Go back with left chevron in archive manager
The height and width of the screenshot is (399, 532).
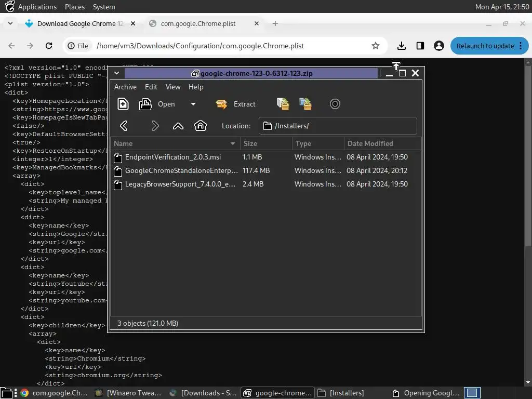coord(124,126)
